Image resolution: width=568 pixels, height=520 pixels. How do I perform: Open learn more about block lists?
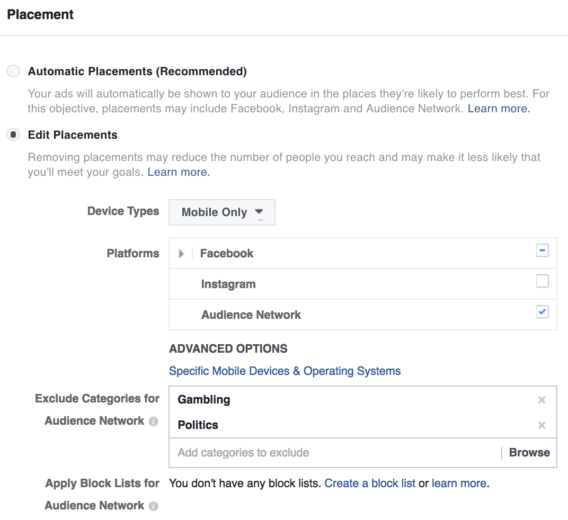tap(459, 483)
